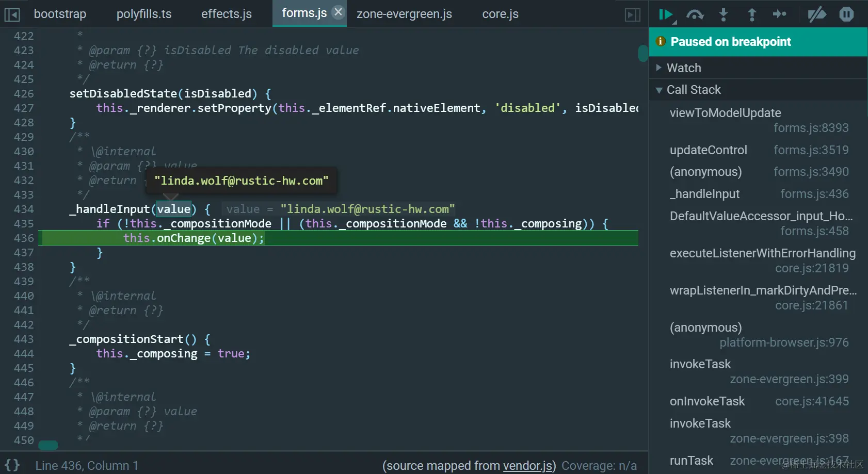Switch to the bootstrap tab
The height and width of the screenshot is (474, 868).
(60, 14)
